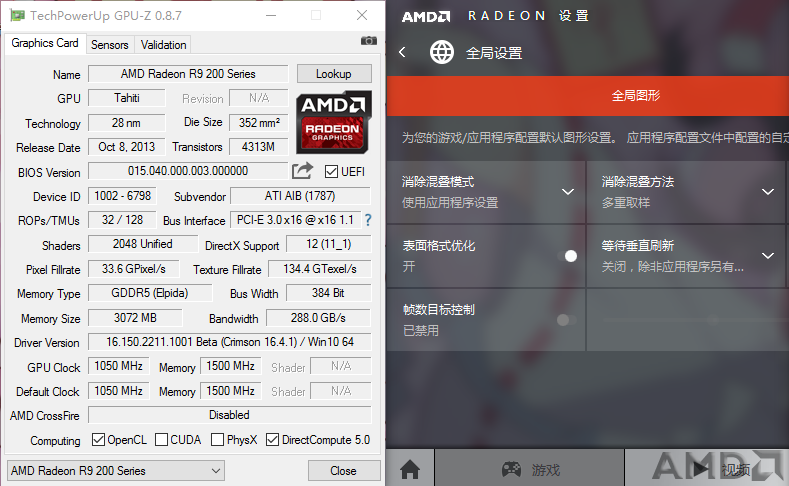The image size is (789, 486).
Task: Click the AMD Radeon Graphics logo
Action: [x=334, y=122]
